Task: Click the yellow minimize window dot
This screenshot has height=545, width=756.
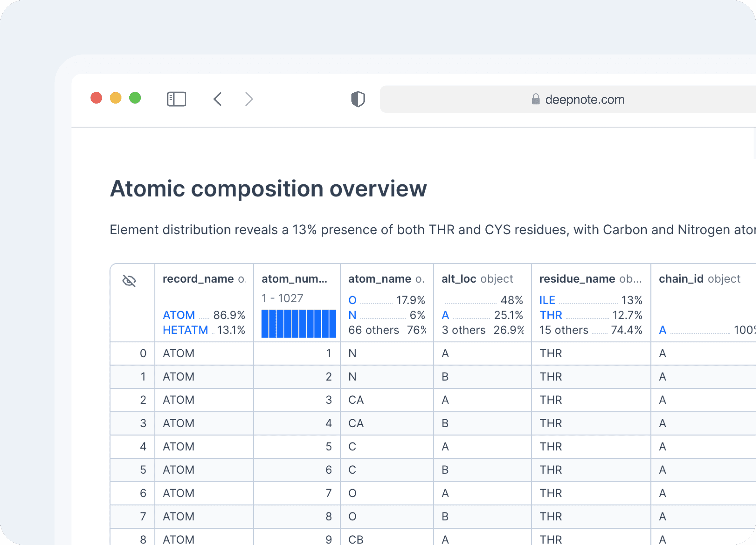Action: pyautogui.click(x=116, y=98)
